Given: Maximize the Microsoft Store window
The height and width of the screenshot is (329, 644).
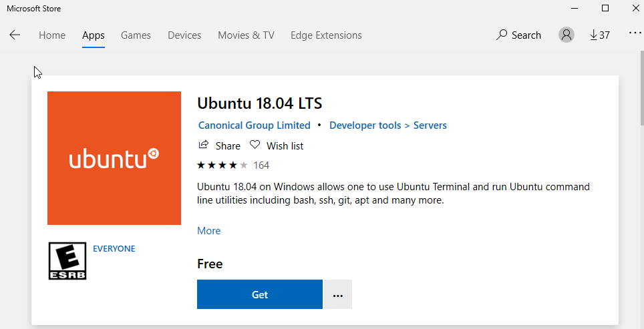Looking at the screenshot, I should point(605,8).
